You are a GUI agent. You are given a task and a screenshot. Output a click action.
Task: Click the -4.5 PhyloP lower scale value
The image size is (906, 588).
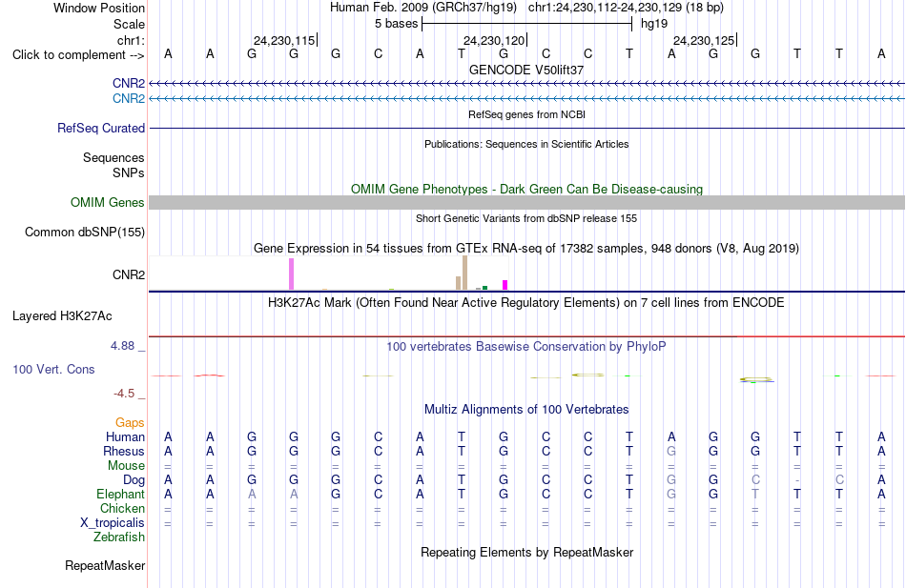(x=124, y=394)
